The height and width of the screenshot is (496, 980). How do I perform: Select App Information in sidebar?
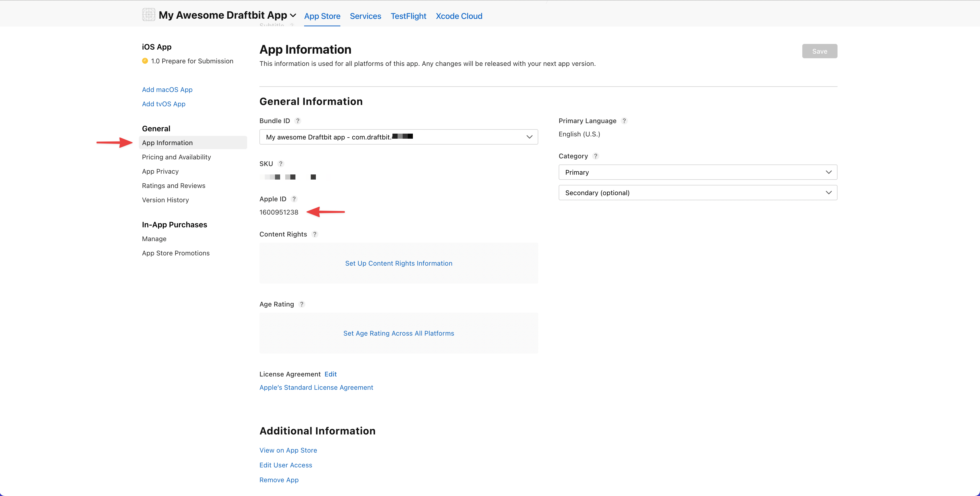click(193, 142)
